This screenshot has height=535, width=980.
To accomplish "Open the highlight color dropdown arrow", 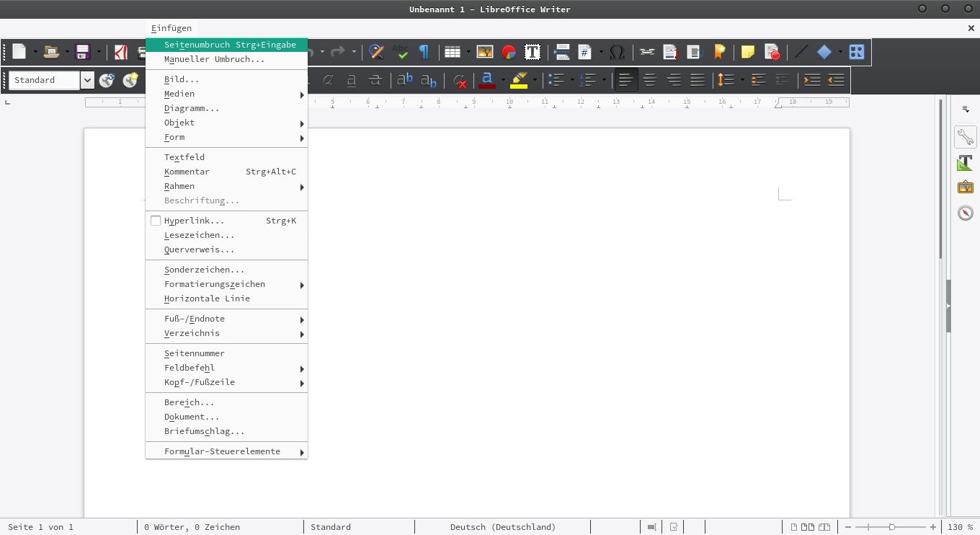I will tap(535, 80).
